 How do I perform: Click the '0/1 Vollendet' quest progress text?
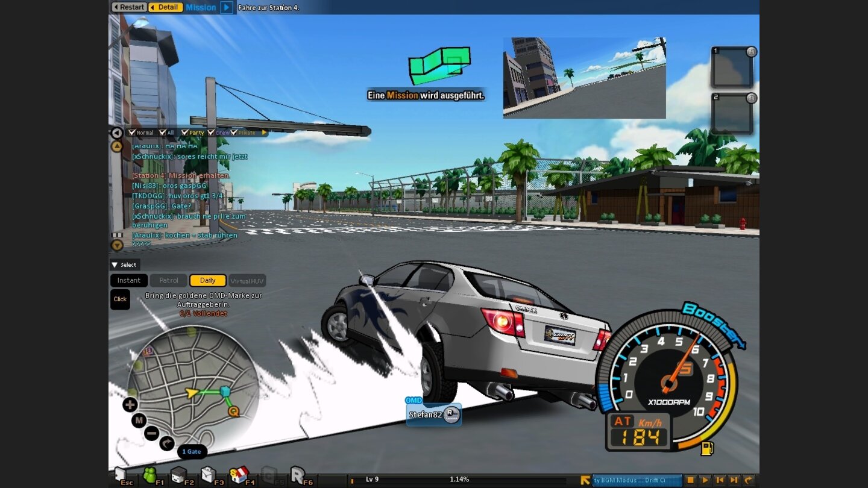(x=203, y=313)
